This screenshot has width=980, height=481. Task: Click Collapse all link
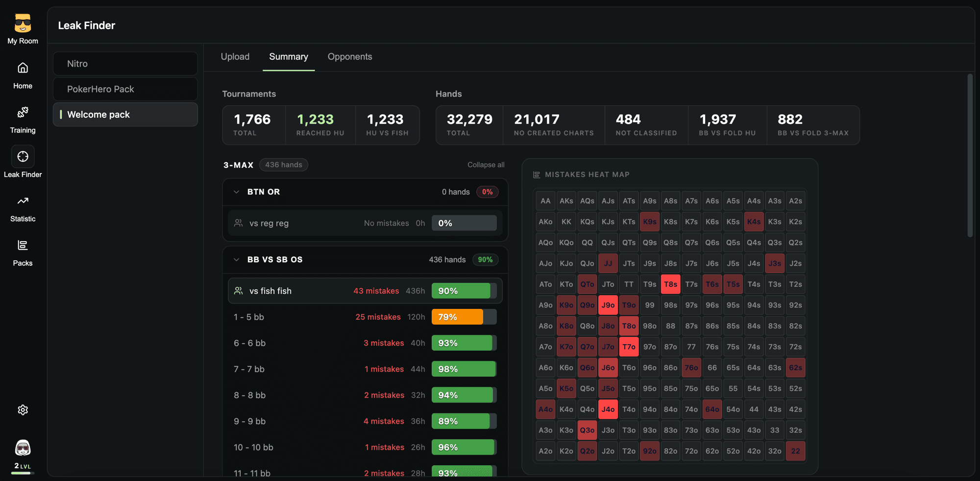(x=486, y=165)
